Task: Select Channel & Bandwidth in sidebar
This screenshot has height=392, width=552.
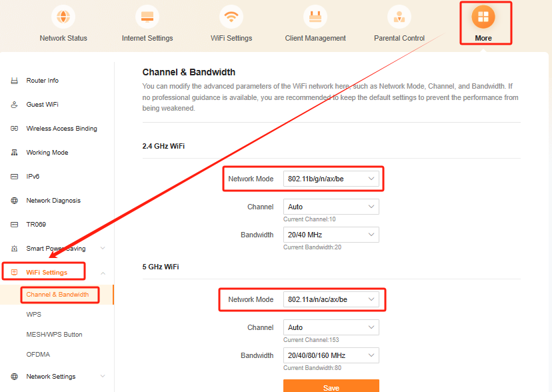Action: pyautogui.click(x=57, y=294)
